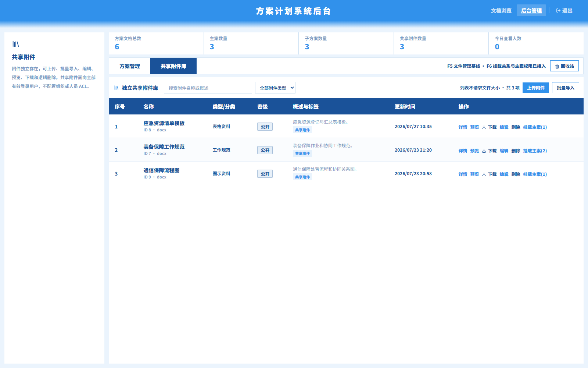Click the 名称 column header
Viewport: 588px width, 368px height.
click(148, 107)
